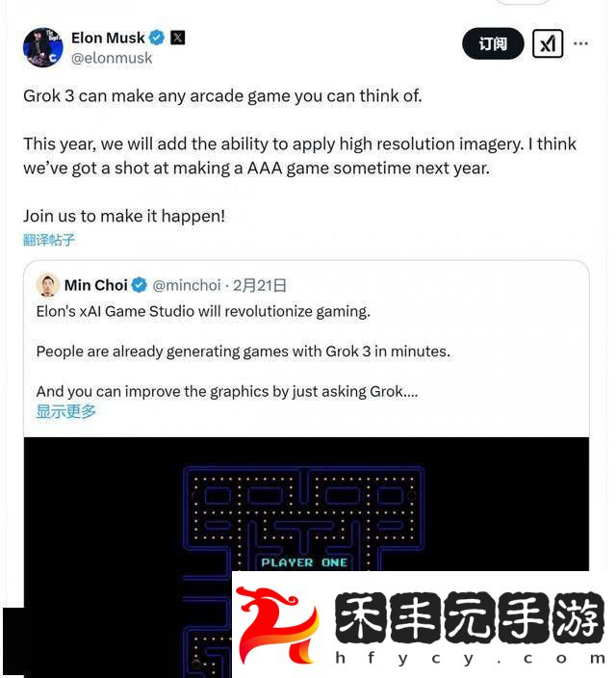
Task: Open Min Choi's small profile avatar
Action: pyautogui.click(x=47, y=285)
